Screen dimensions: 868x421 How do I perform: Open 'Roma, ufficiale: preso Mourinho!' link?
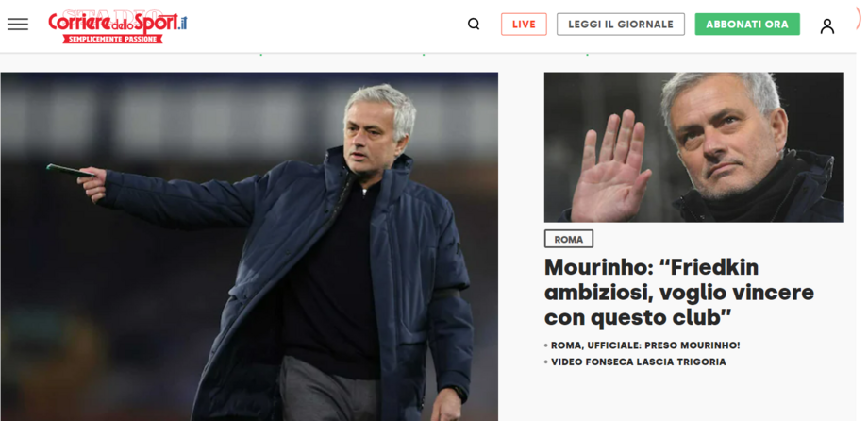tap(645, 345)
